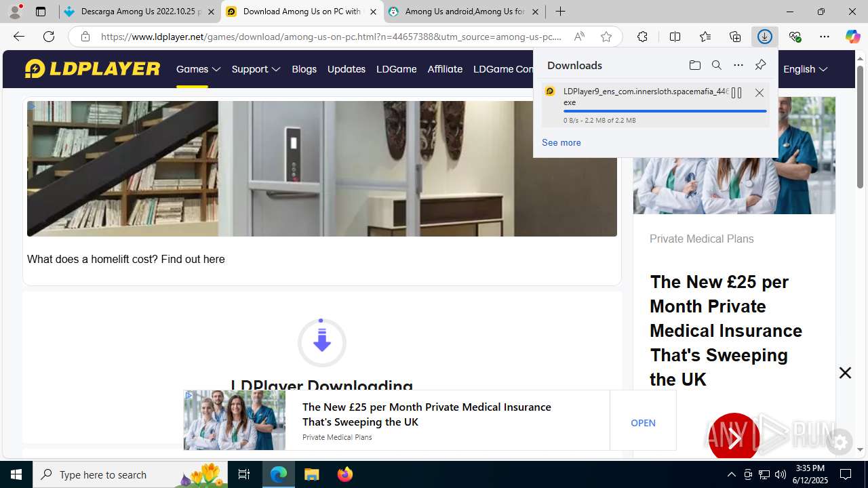
Task: Click the blue download circle icon
Action: 322,342
